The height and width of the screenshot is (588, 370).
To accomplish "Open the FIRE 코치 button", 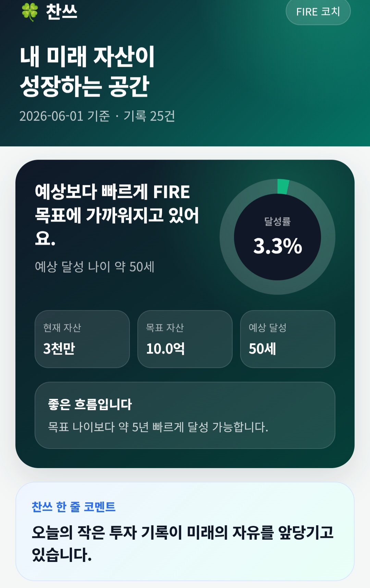I will pyautogui.click(x=318, y=12).
